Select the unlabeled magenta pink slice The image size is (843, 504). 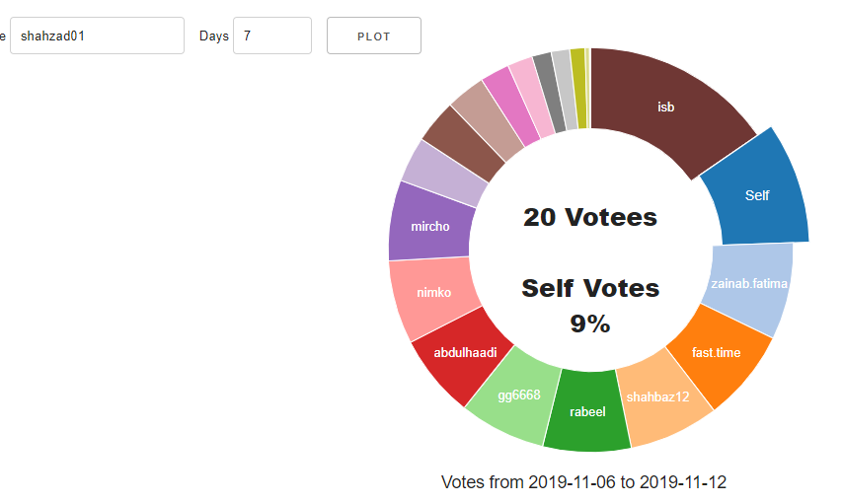click(x=511, y=107)
